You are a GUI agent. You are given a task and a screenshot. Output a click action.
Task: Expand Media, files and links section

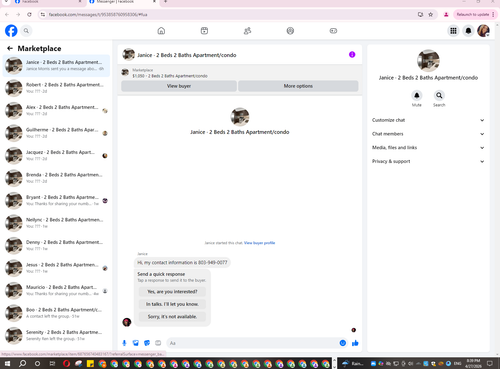[x=428, y=147]
